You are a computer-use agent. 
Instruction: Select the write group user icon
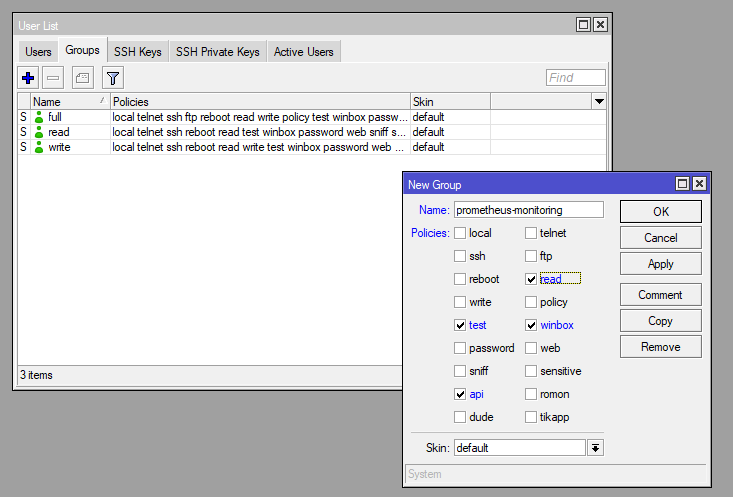click(x=39, y=147)
